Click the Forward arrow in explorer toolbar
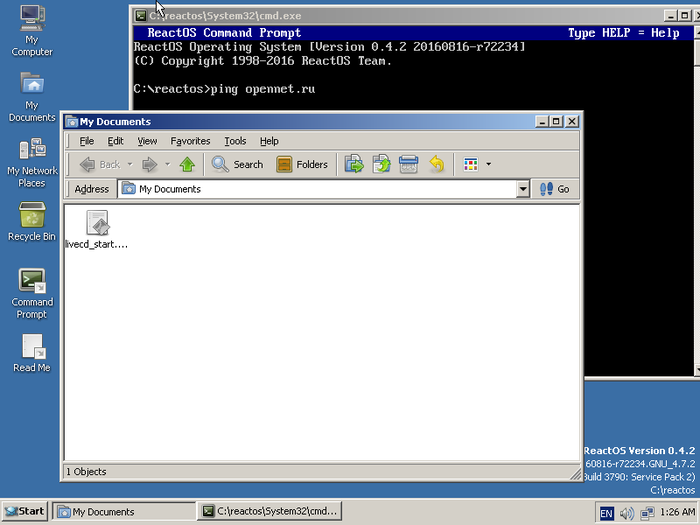Viewport: 700px width, 525px height. click(x=150, y=165)
